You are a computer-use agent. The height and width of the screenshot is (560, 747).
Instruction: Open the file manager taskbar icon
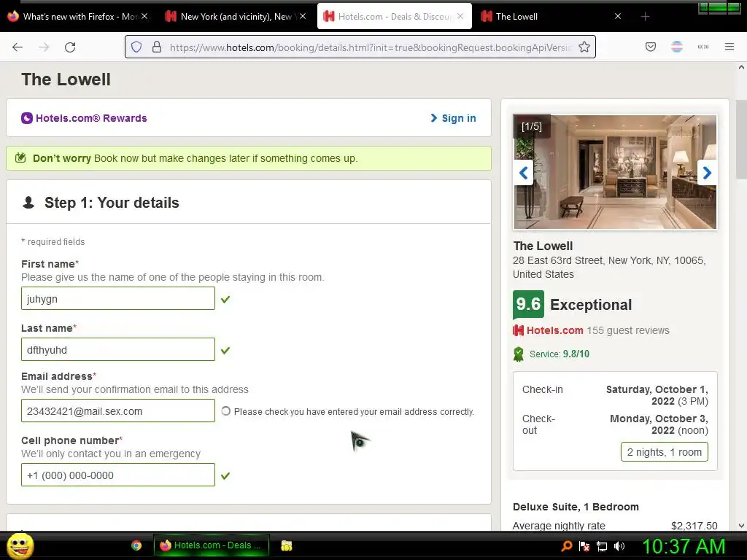286,545
